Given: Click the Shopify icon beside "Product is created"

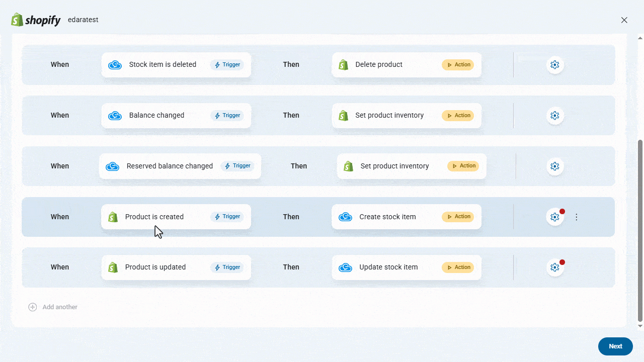Looking at the screenshot, I should point(112,217).
